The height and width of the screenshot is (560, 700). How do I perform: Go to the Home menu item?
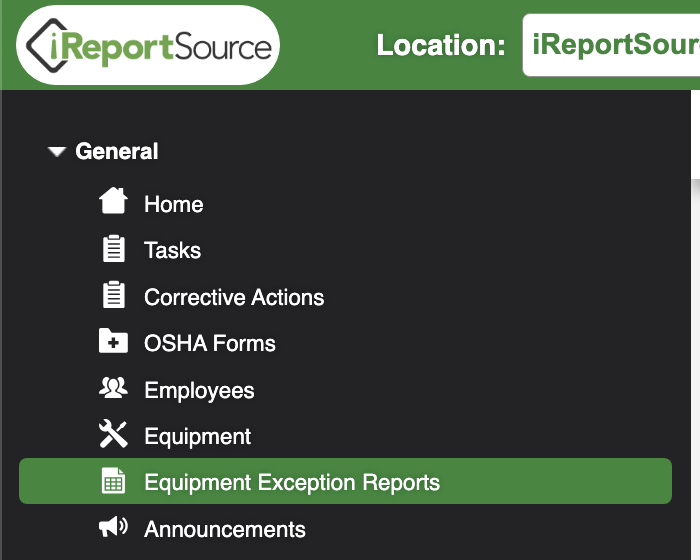[174, 205]
